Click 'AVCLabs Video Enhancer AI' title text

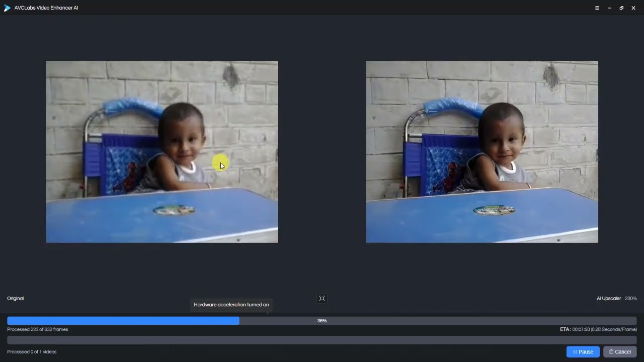(46, 8)
